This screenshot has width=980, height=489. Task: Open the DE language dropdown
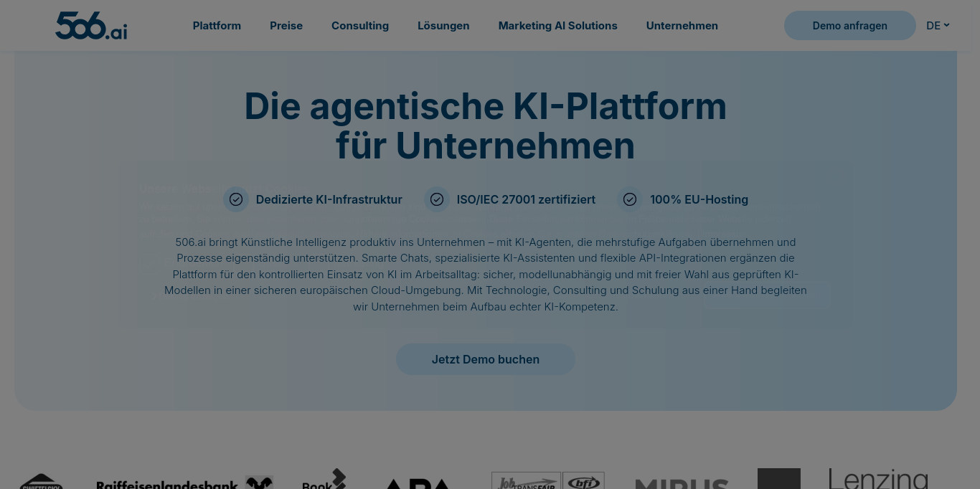coord(938,26)
